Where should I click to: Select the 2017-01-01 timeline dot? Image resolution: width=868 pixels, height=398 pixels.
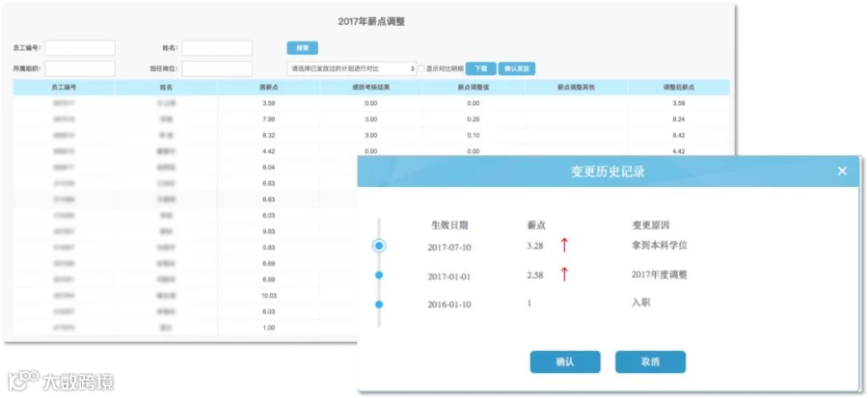pos(379,276)
